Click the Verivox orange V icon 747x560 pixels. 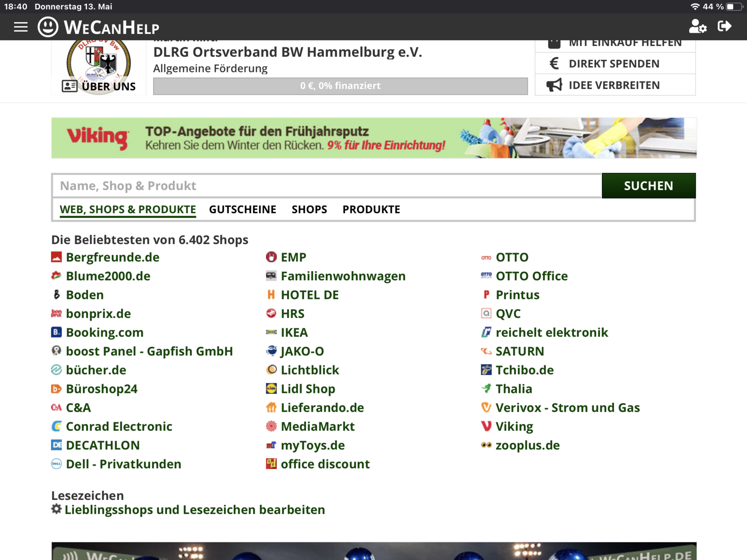pos(486,407)
